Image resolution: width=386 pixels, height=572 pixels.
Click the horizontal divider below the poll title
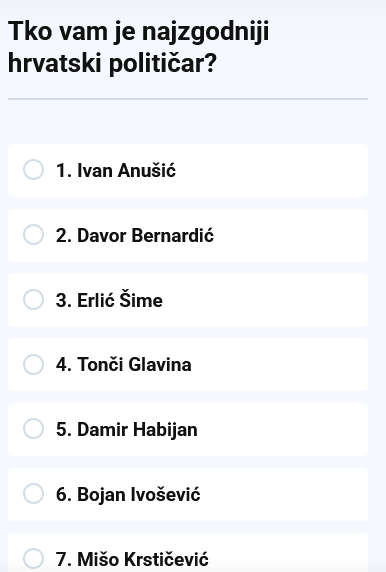(188, 99)
